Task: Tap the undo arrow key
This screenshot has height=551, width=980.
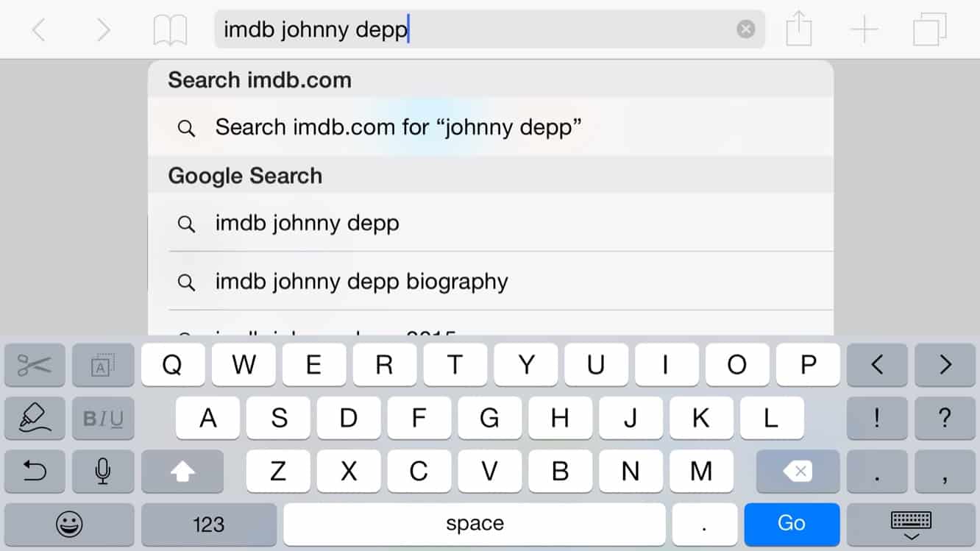Action: pyautogui.click(x=35, y=471)
